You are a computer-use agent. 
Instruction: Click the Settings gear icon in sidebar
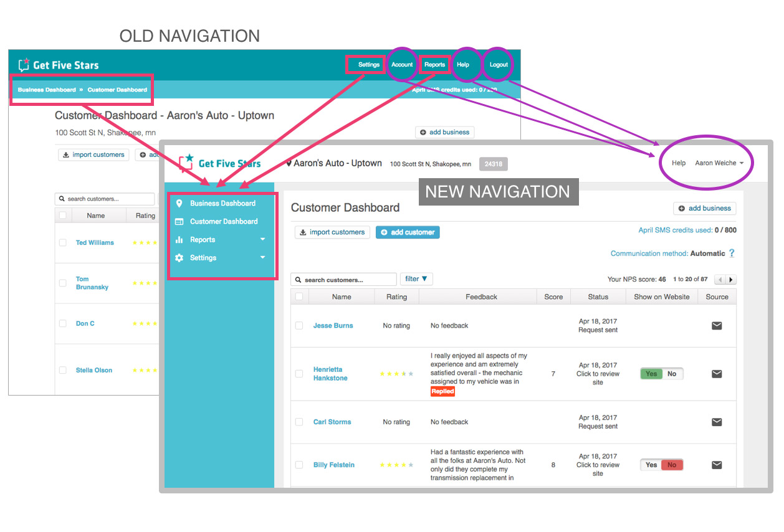(179, 257)
